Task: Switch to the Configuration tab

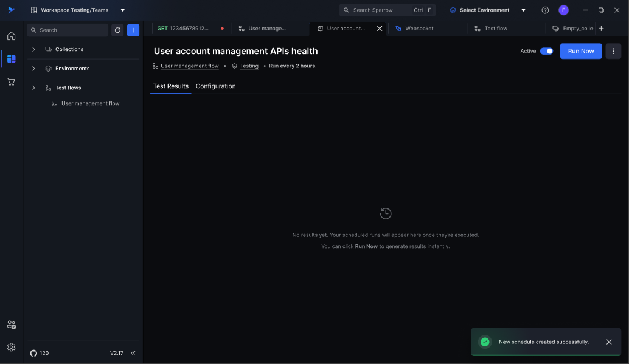Action: (215, 86)
